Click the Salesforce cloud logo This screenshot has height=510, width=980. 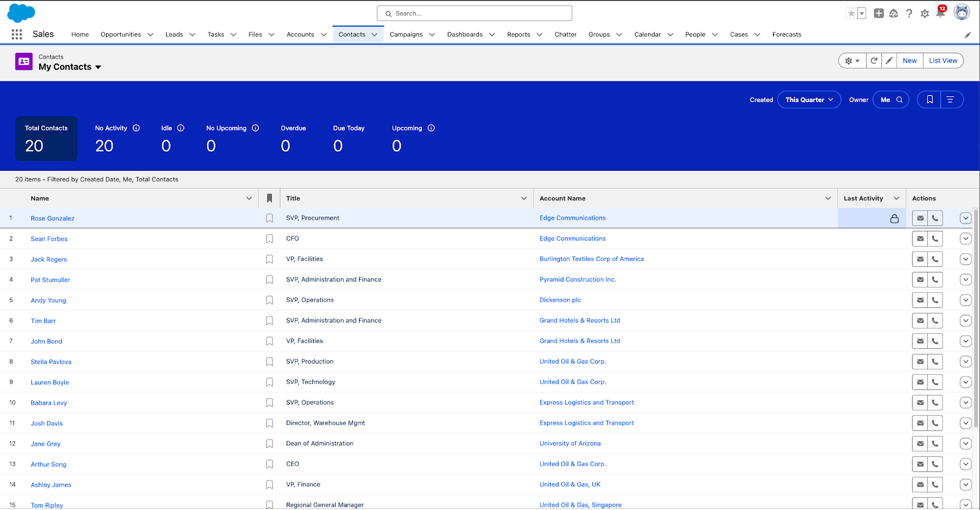coord(21,13)
